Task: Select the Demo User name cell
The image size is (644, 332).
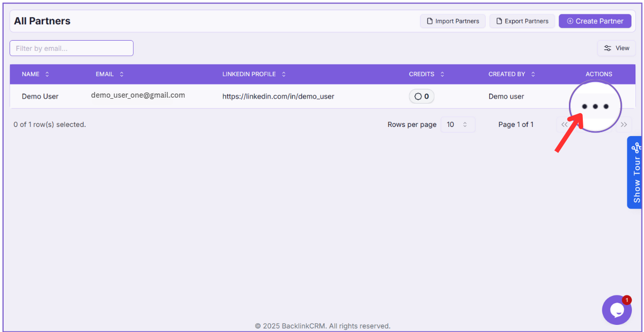Action: 40,97
